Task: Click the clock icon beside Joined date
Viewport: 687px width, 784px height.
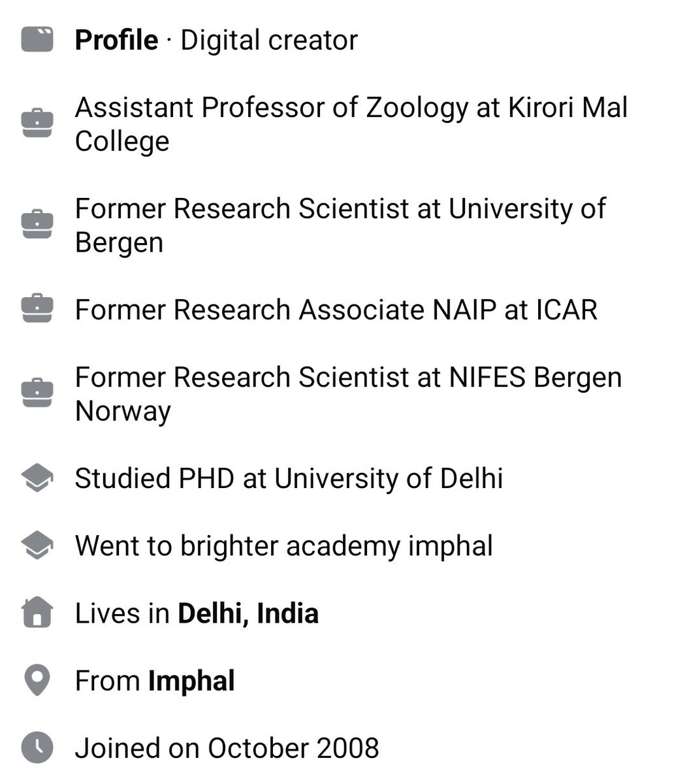Action: [37, 747]
